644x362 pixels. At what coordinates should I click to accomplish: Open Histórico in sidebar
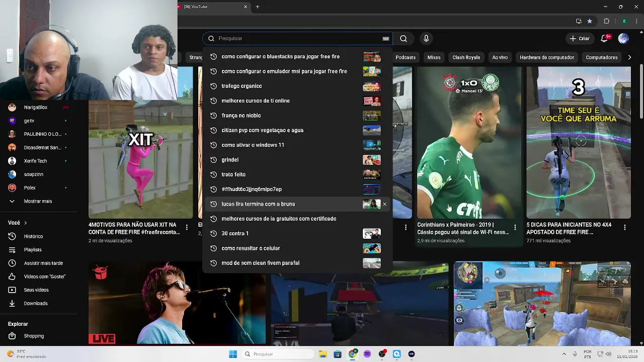pos(33,236)
